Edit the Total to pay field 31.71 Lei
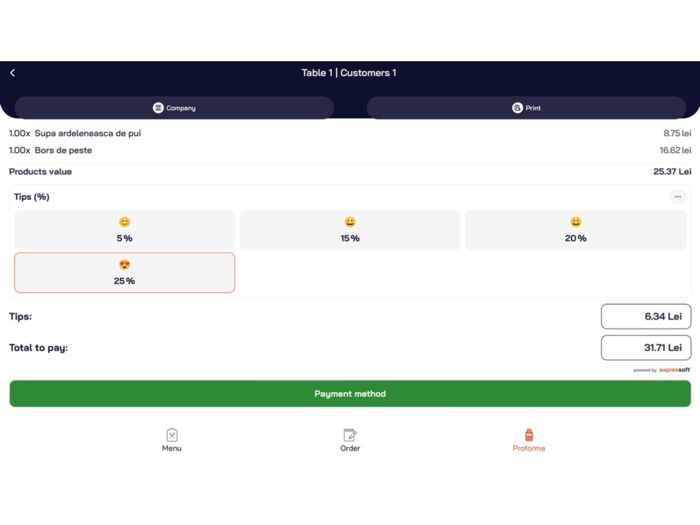 point(646,348)
